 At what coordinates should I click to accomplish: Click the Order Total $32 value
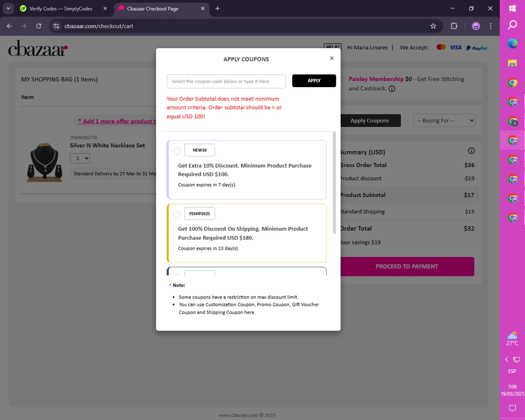(x=469, y=229)
